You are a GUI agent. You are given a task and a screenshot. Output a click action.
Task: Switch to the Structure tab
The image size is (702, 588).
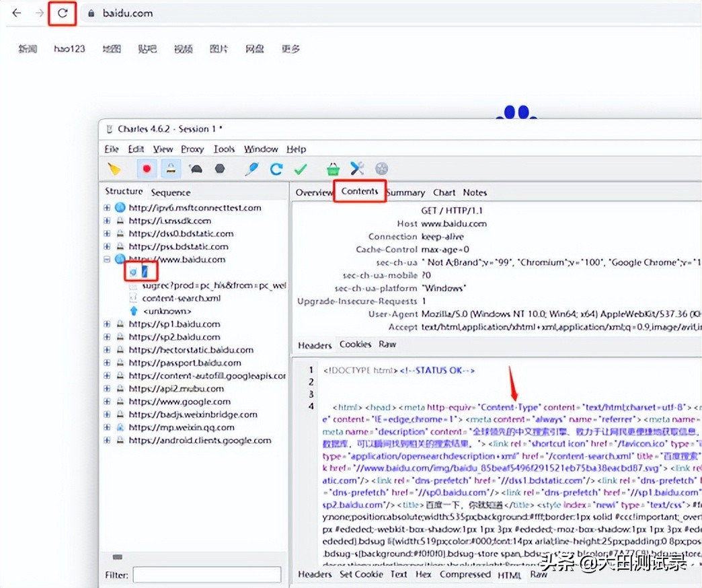[x=124, y=191]
